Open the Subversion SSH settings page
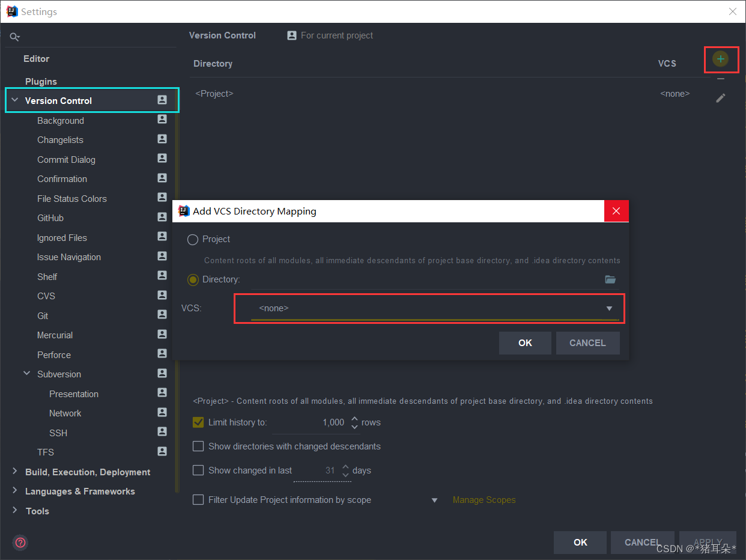Viewport: 746px width, 560px height. (x=58, y=433)
